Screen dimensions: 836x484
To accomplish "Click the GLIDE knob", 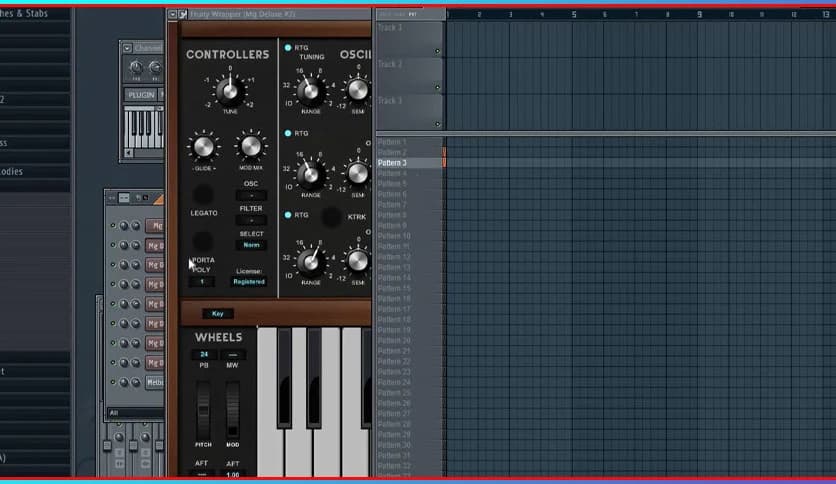I will point(203,147).
